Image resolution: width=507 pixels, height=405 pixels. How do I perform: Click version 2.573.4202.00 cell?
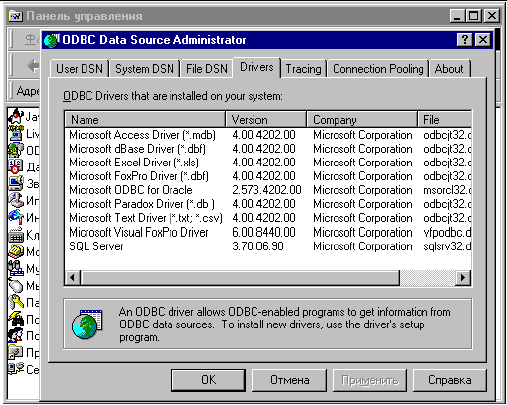click(267, 190)
